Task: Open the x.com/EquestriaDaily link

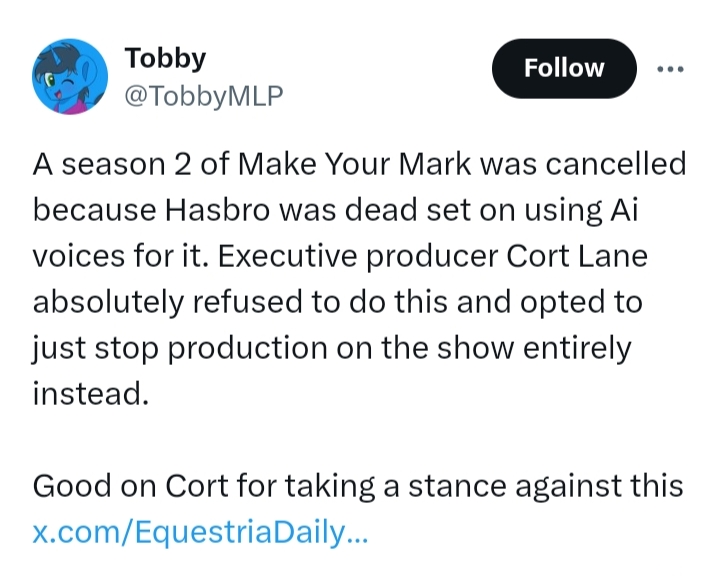Action: pos(200,531)
